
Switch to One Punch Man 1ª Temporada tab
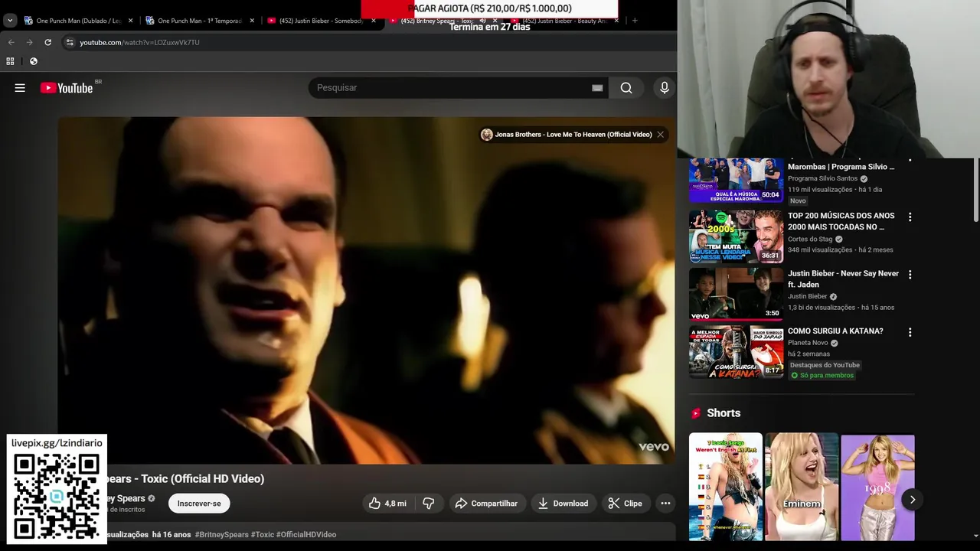click(x=201, y=21)
